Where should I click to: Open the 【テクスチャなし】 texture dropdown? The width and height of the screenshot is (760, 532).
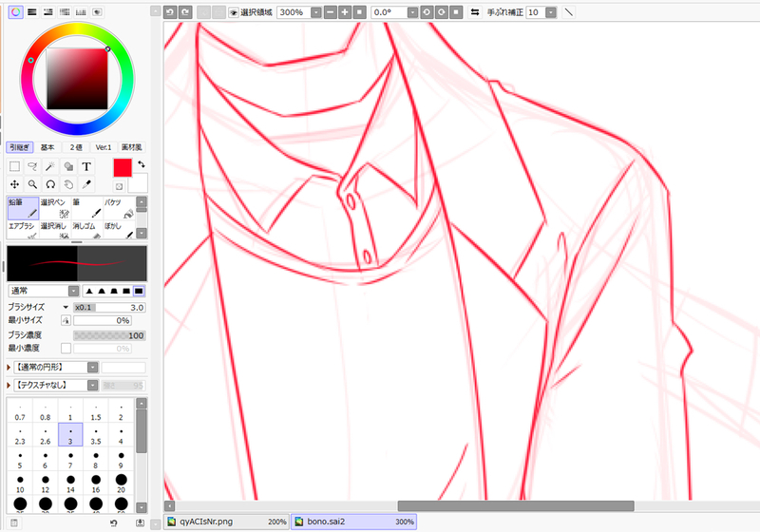click(92, 385)
